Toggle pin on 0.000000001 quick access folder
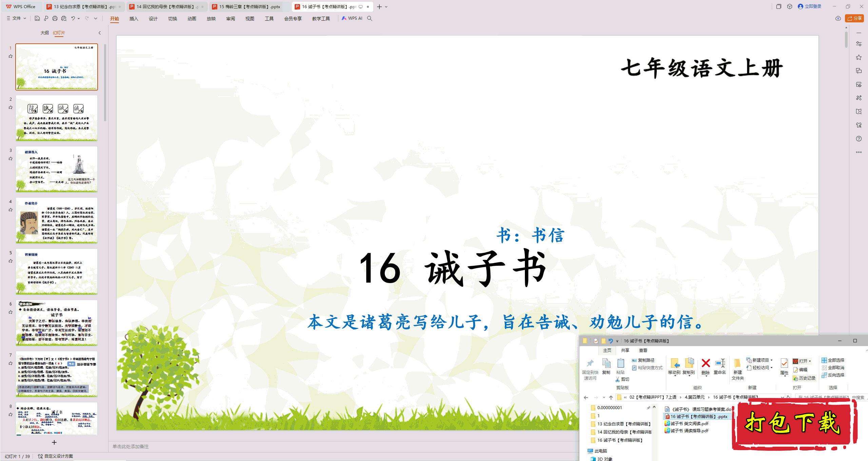 pyautogui.click(x=648, y=408)
